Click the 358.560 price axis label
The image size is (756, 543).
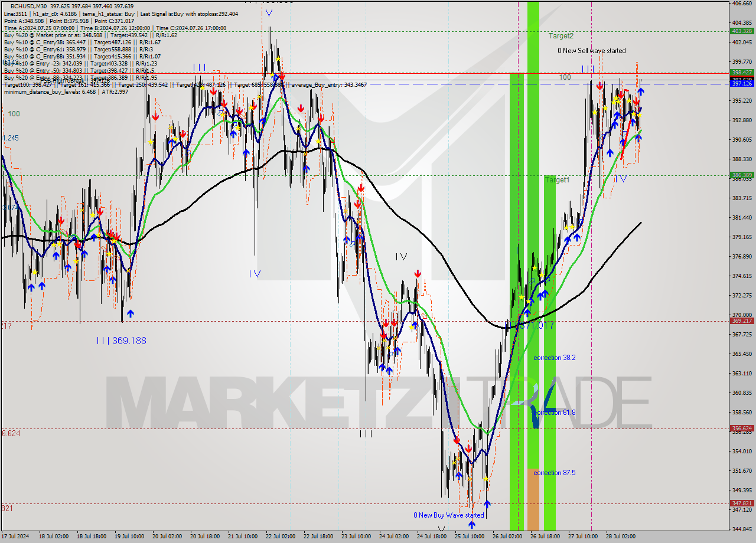(x=742, y=412)
